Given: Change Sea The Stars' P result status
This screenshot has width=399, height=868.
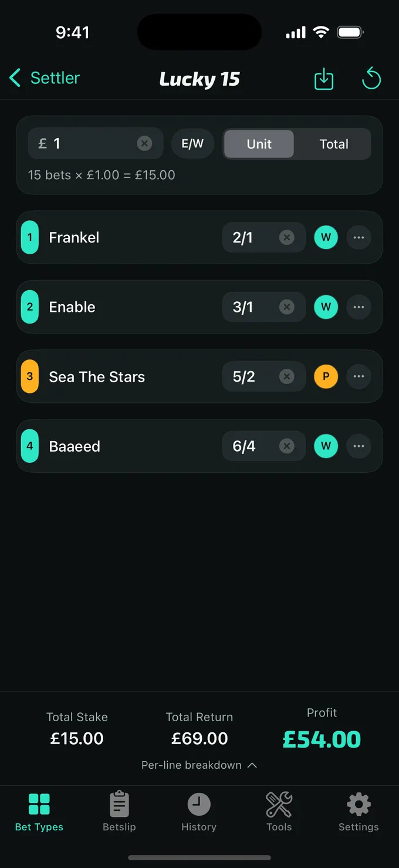Looking at the screenshot, I should point(326,376).
